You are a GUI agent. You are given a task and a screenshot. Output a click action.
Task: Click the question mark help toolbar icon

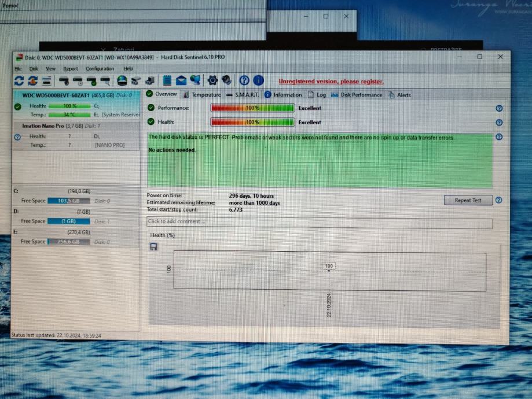[x=244, y=80]
